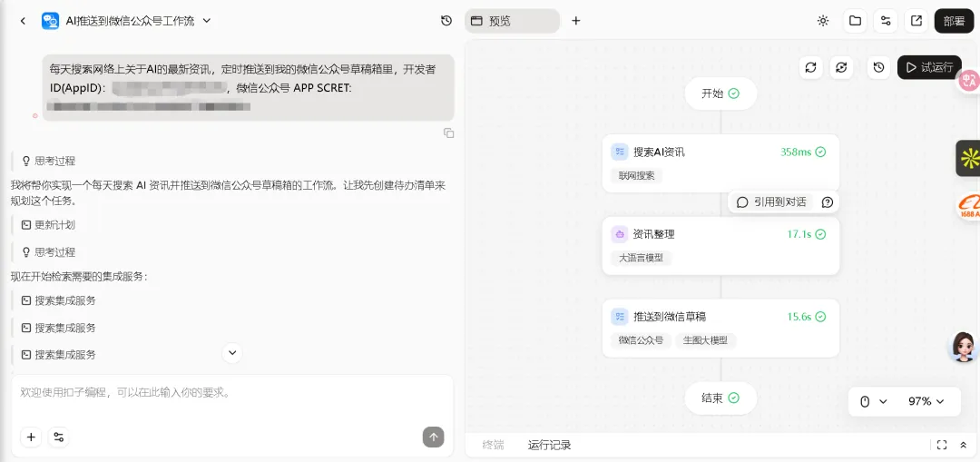Select the 资讯整理 node
This screenshot has height=462, width=980.
720,245
